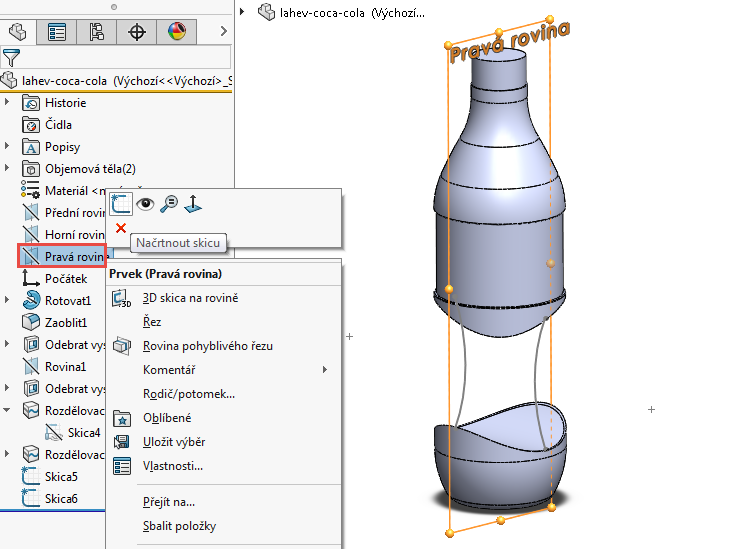This screenshot has width=750, height=549.
Task: Click the Načrtnout skicu sketch icon
Action: [x=121, y=204]
